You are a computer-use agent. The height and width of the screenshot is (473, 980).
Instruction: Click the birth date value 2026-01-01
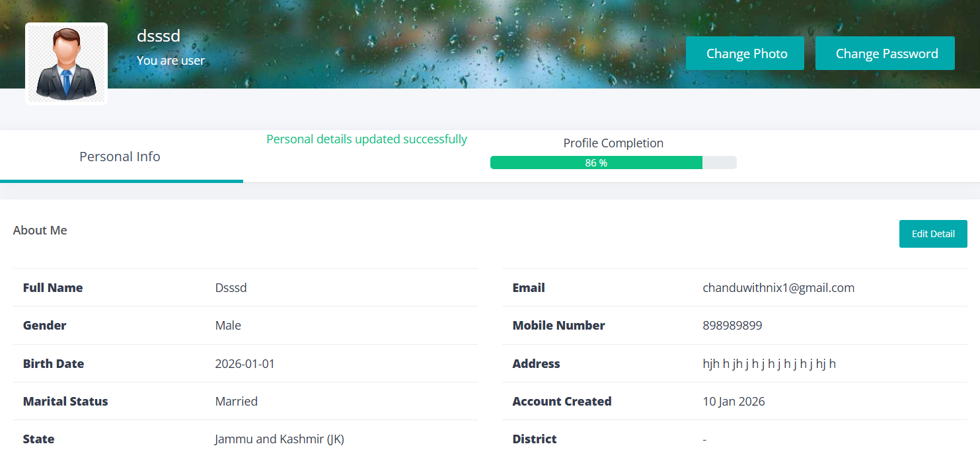(x=245, y=363)
